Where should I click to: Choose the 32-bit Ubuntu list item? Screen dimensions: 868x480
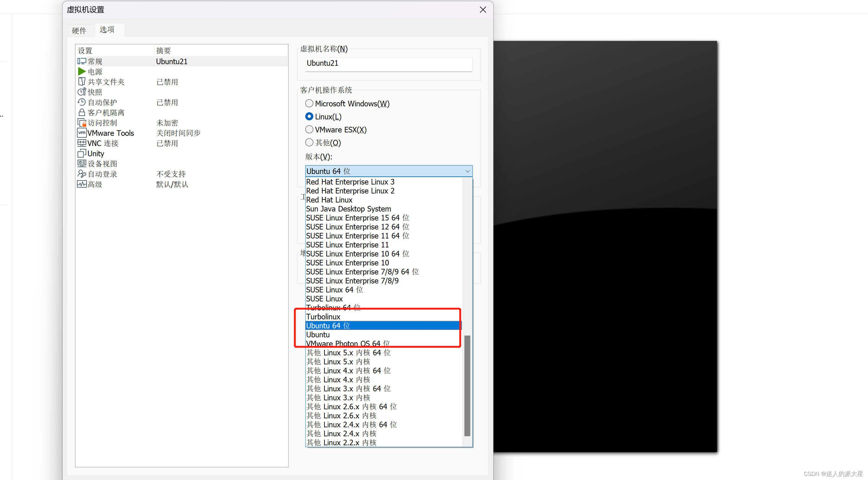pos(384,335)
